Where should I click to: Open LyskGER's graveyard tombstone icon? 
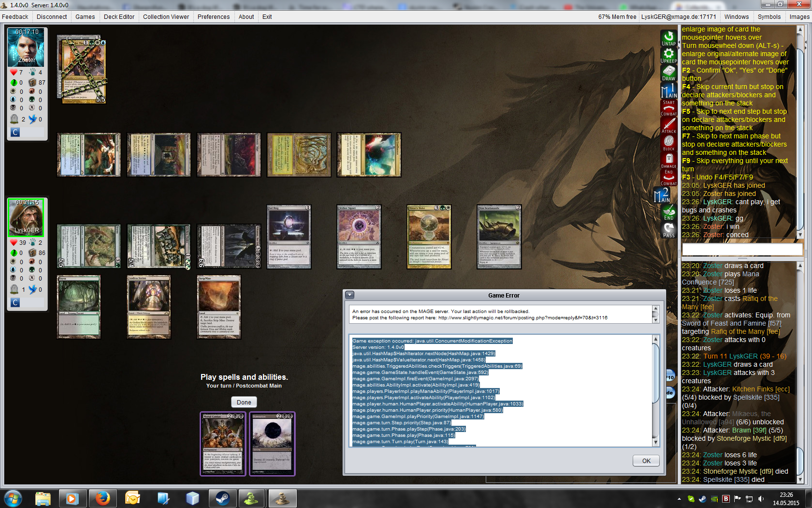(x=14, y=289)
